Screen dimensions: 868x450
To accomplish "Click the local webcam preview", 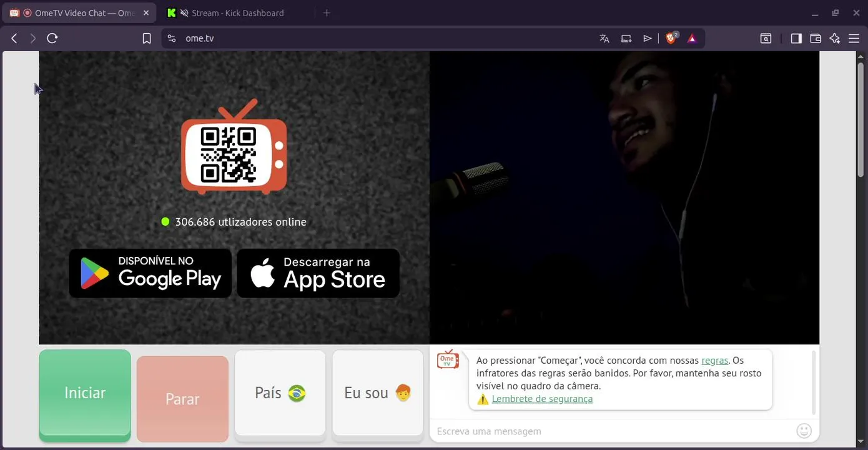I will (624, 197).
